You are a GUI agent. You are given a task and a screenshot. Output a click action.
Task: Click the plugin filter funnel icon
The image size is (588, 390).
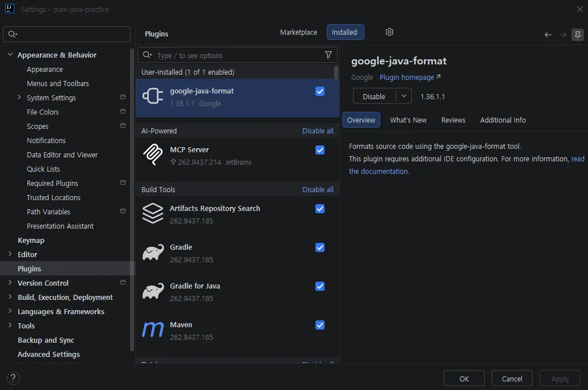point(328,55)
